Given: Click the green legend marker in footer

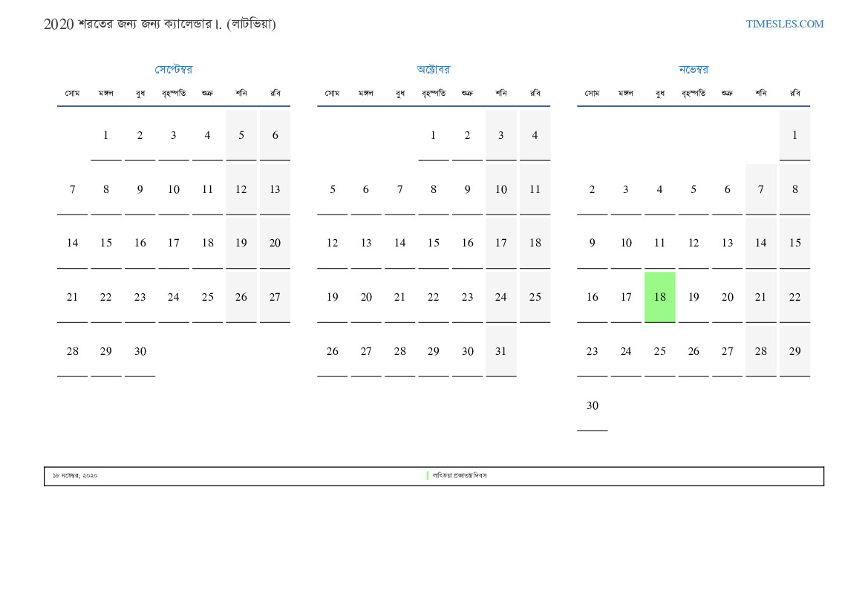Looking at the screenshot, I should (428, 475).
